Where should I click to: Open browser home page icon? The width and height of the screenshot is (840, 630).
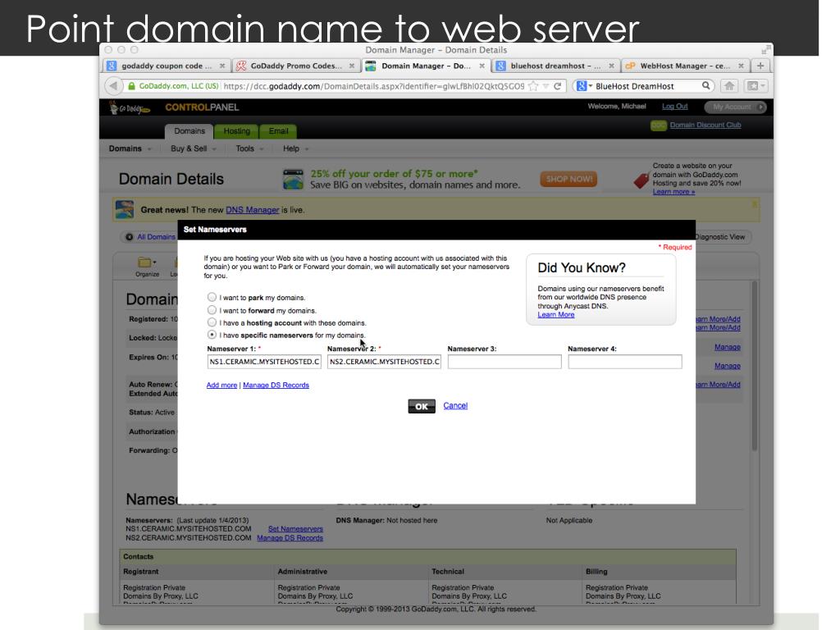click(x=729, y=85)
